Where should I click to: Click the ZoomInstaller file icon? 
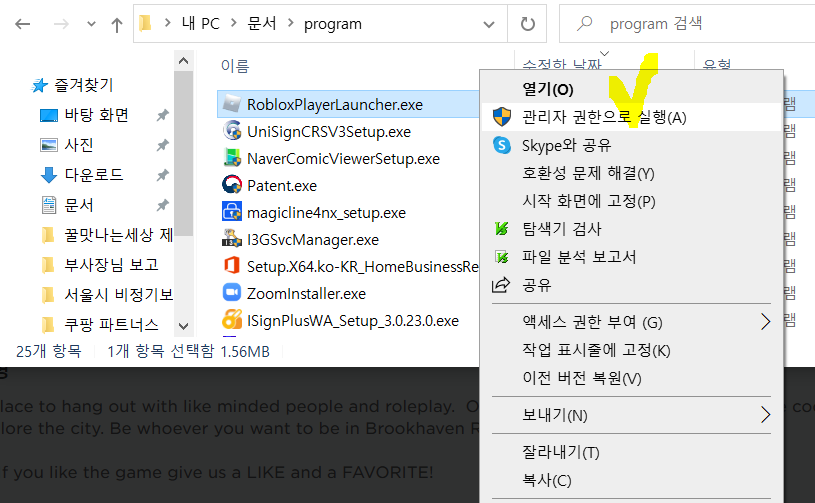coord(232,293)
